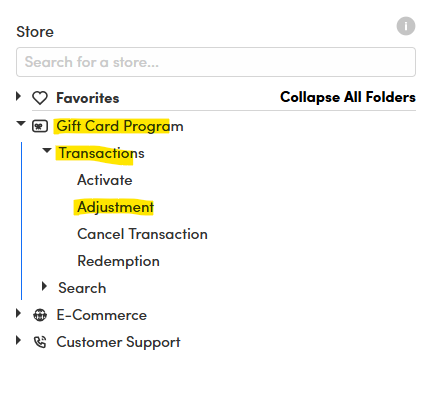Expand the Favorites folder arrow

[19, 96]
